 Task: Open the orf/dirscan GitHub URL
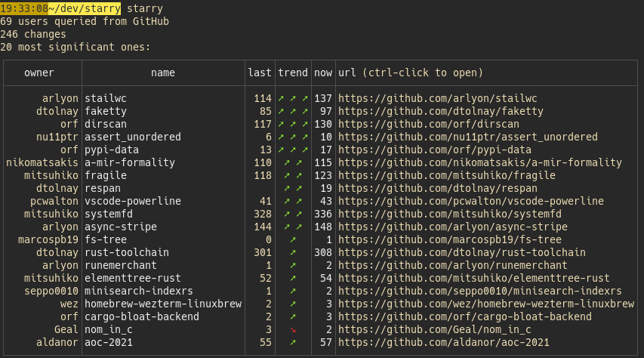pyautogui.click(x=428, y=124)
